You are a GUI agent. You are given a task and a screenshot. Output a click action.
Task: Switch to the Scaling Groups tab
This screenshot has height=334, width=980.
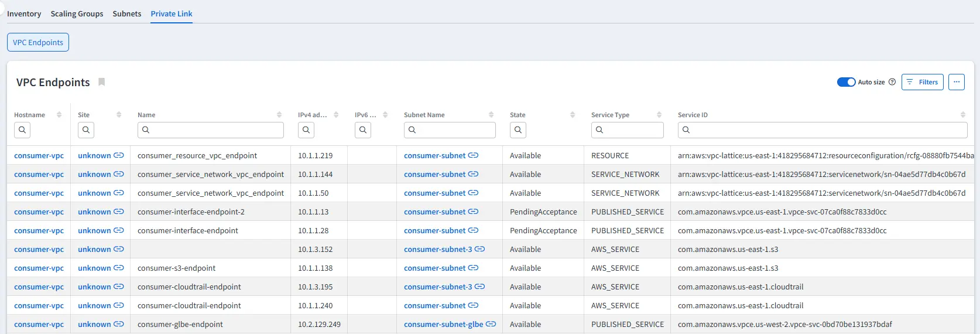point(77,13)
